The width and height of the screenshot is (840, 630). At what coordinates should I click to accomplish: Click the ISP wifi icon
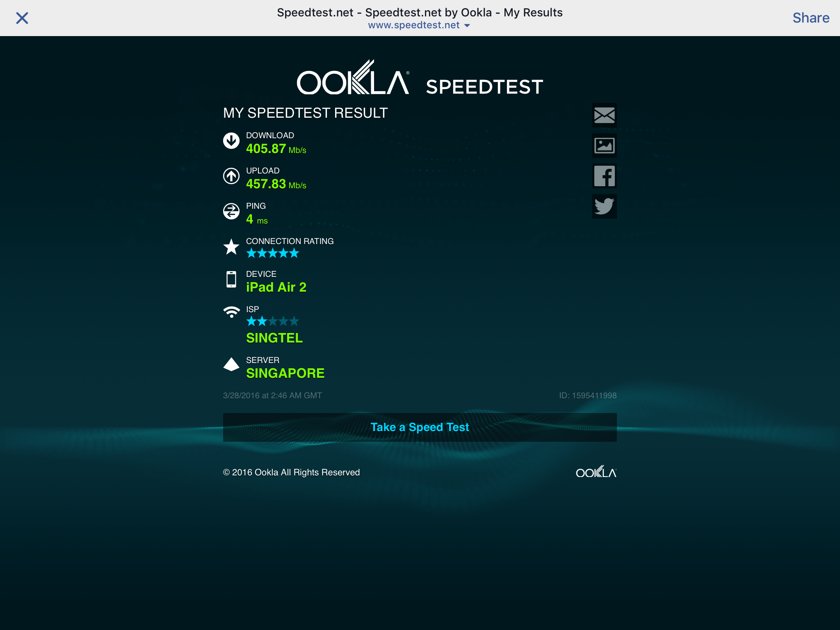[x=231, y=312]
